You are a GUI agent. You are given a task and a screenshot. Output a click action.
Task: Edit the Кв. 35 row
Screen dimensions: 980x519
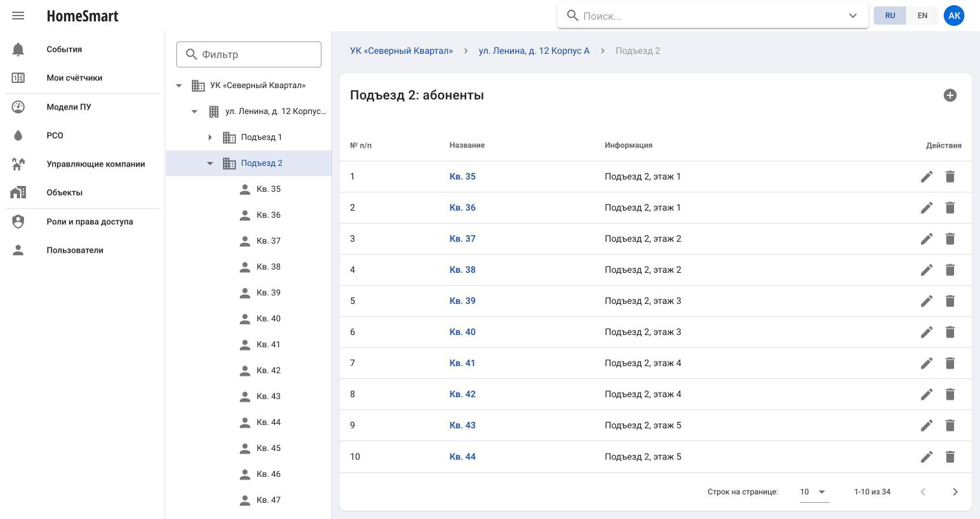coord(927,177)
